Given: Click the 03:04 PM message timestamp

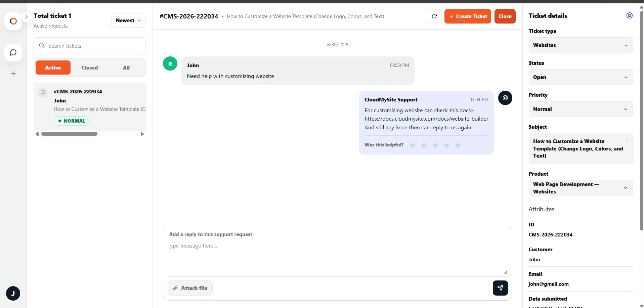Looking at the screenshot, I should coord(479,100).
